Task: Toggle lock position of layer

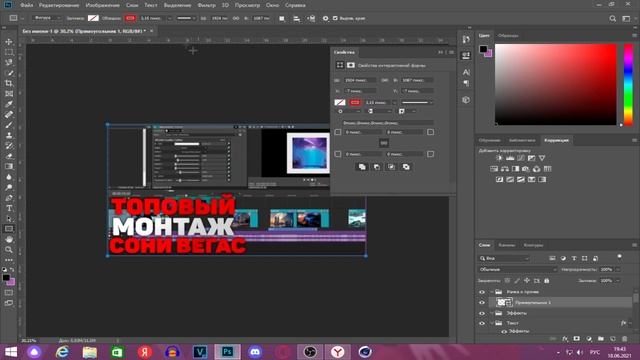Action: pos(527,280)
